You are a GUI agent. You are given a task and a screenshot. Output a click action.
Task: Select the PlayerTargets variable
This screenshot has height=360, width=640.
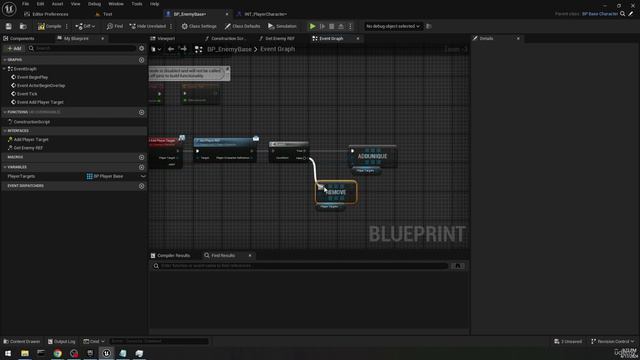[21, 176]
